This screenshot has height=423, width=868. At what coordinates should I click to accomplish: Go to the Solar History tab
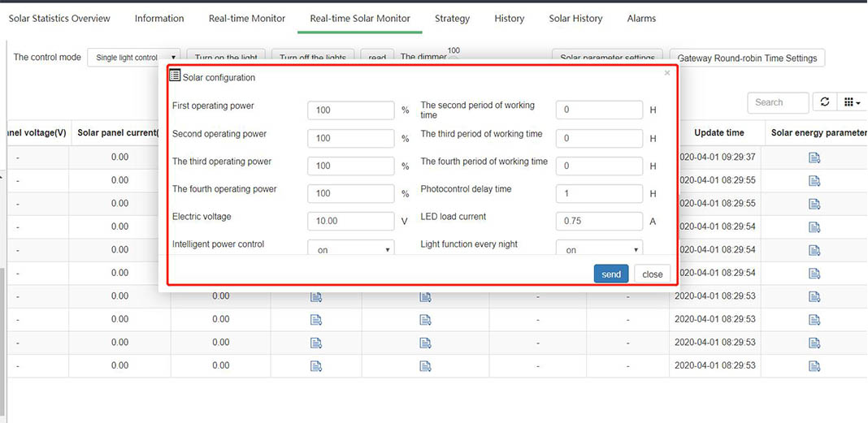575,18
